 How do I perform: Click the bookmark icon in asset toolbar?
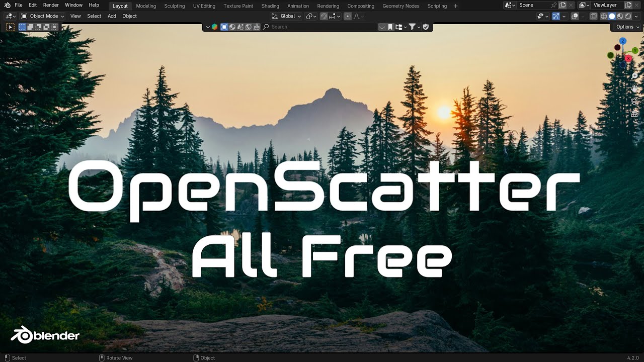(x=390, y=27)
